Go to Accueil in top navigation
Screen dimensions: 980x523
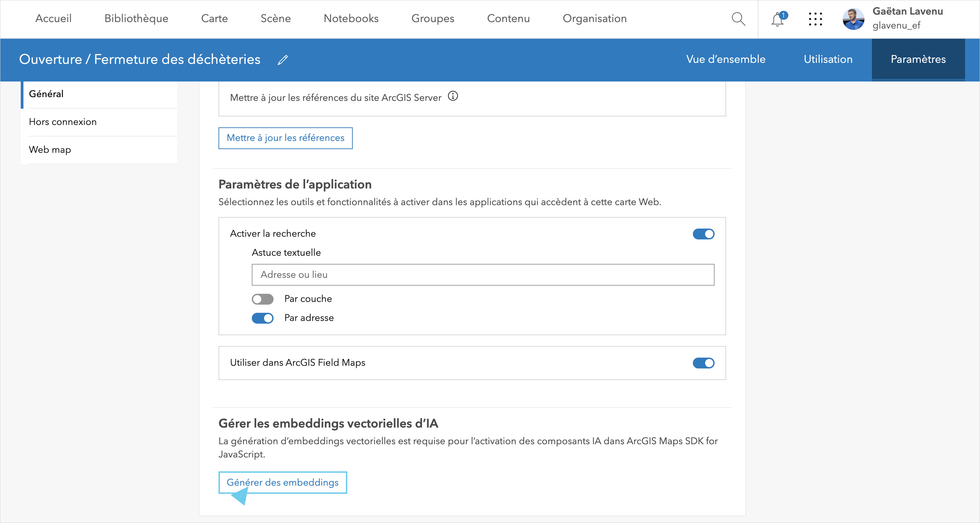[53, 18]
